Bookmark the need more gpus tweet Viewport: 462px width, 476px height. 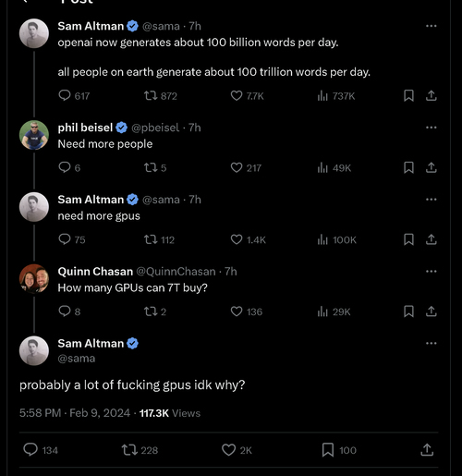[x=408, y=239]
